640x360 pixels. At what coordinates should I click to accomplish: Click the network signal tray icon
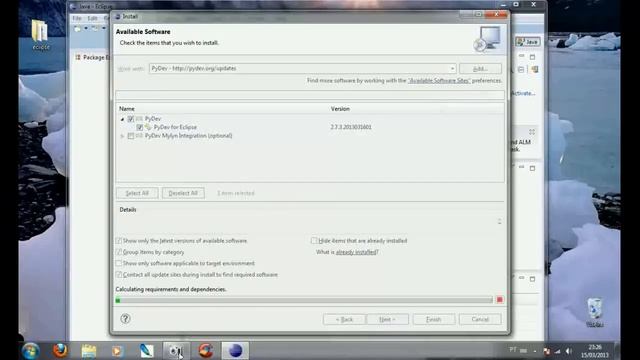[558, 351]
